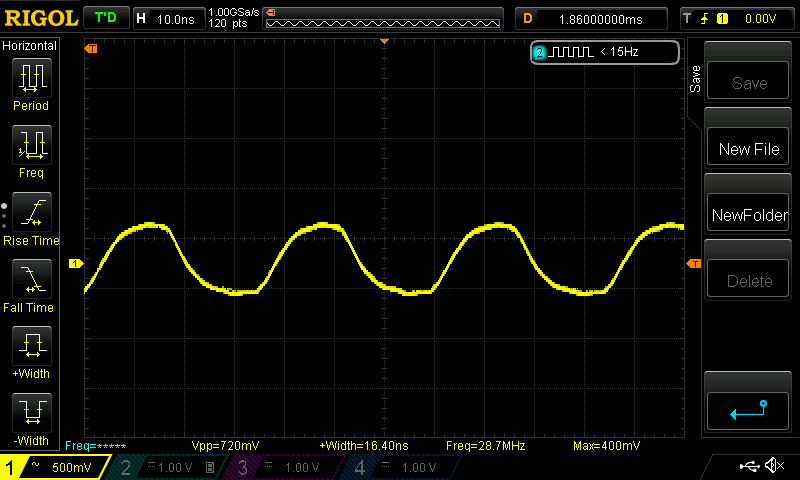Click the vertical Save tab label
The image size is (800, 480).
(695, 79)
